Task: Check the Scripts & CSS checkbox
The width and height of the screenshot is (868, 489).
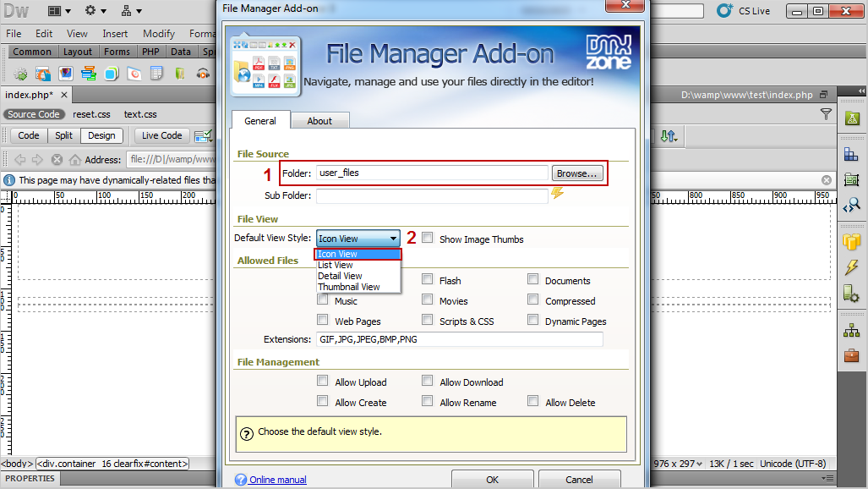Action: click(428, 319)
